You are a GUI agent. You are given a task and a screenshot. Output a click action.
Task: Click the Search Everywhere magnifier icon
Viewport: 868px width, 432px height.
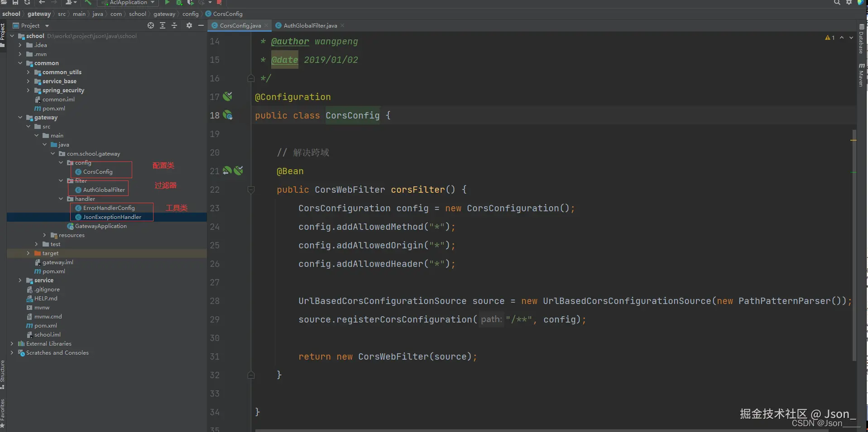pos(837,3)
